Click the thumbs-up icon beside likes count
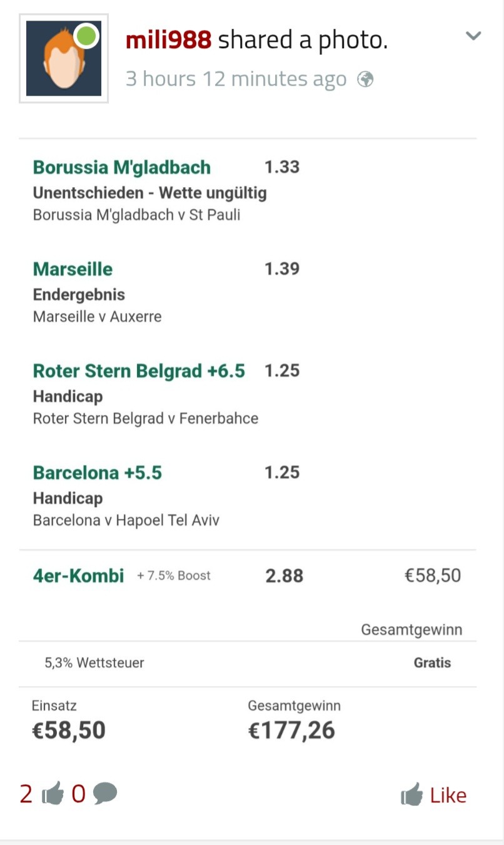 (53, 794)
